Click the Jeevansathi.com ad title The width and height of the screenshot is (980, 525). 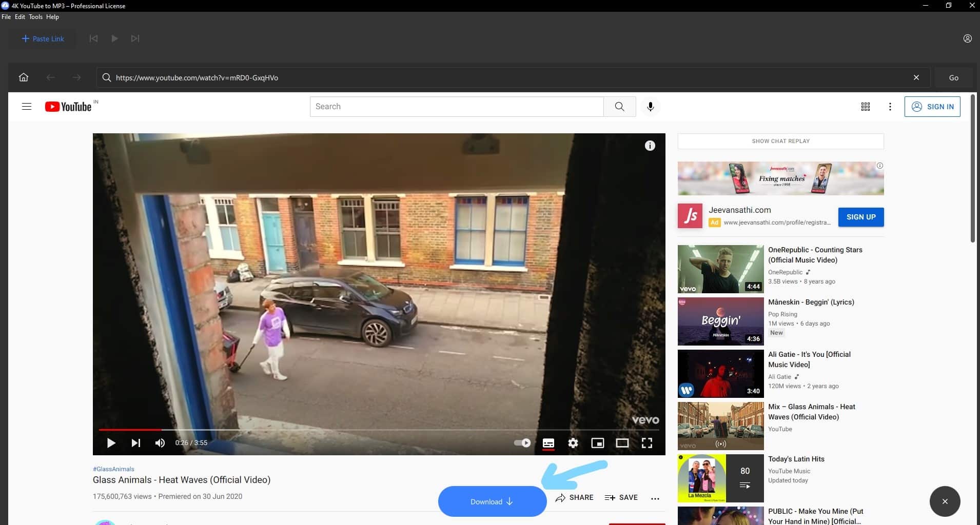(x=739, y=210)
